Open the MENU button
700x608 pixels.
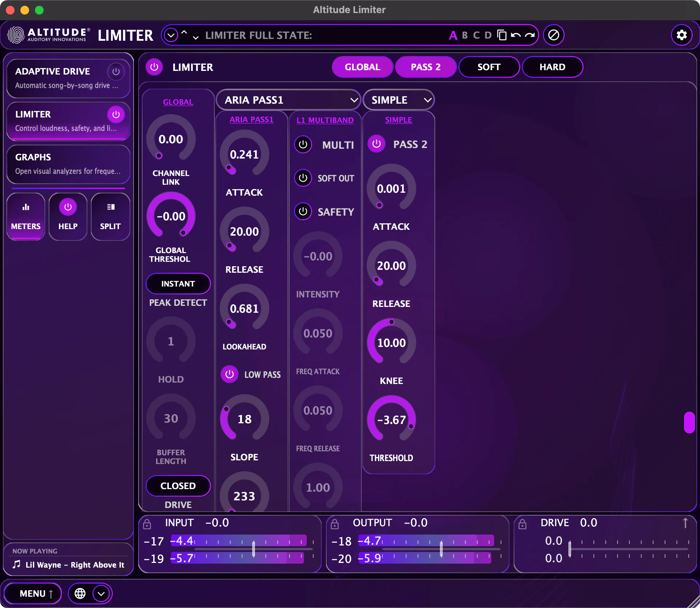tap(33, 593)
